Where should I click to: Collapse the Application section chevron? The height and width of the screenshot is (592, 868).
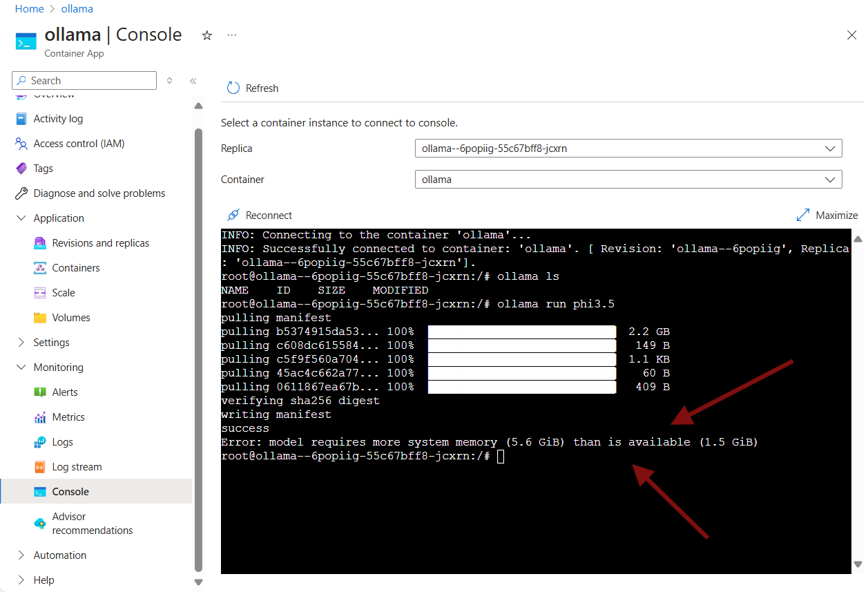click(x=21, y=218)
